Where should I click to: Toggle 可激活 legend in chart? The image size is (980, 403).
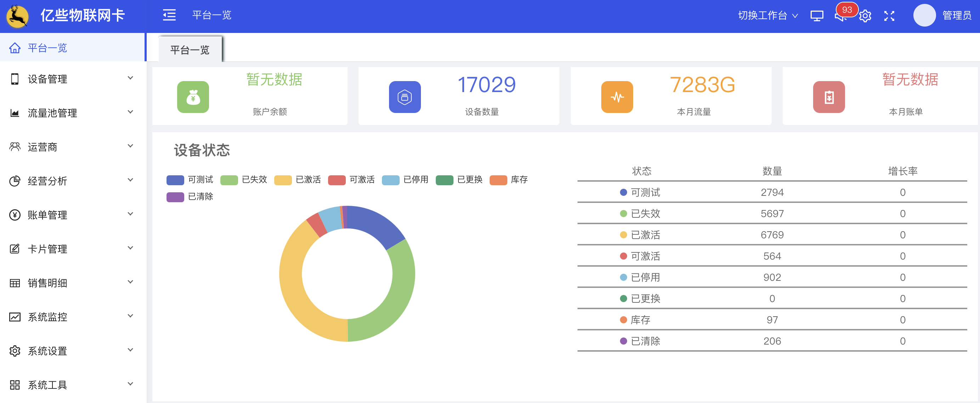351,180
